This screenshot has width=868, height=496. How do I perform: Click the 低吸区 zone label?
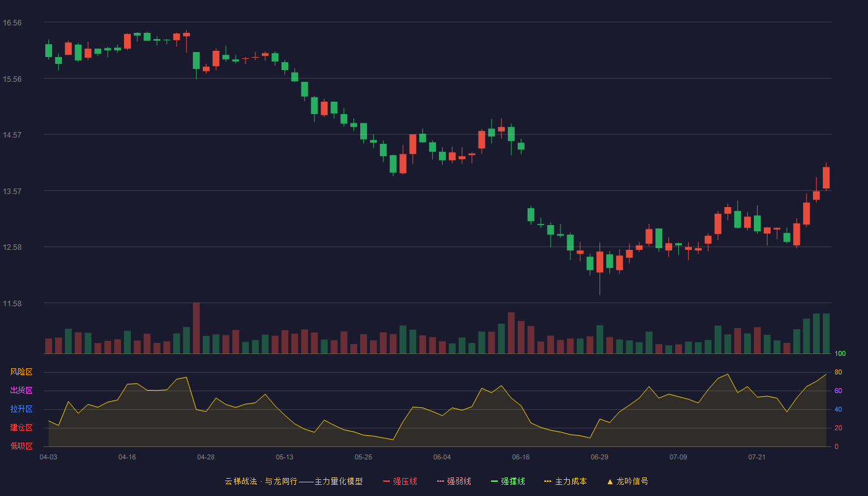tap(21, 446)
